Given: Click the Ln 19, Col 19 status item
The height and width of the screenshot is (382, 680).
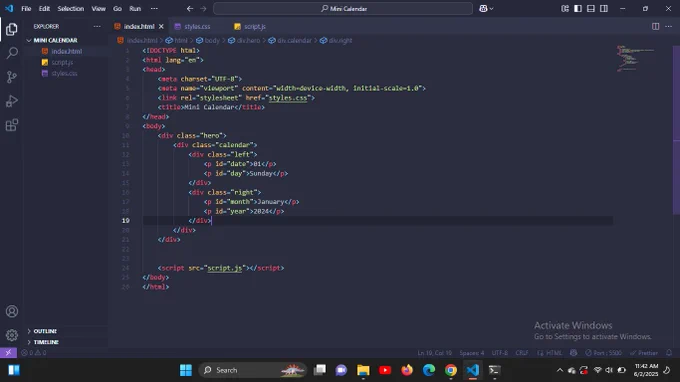Looking at the screenshot, I should coord(434,353).
